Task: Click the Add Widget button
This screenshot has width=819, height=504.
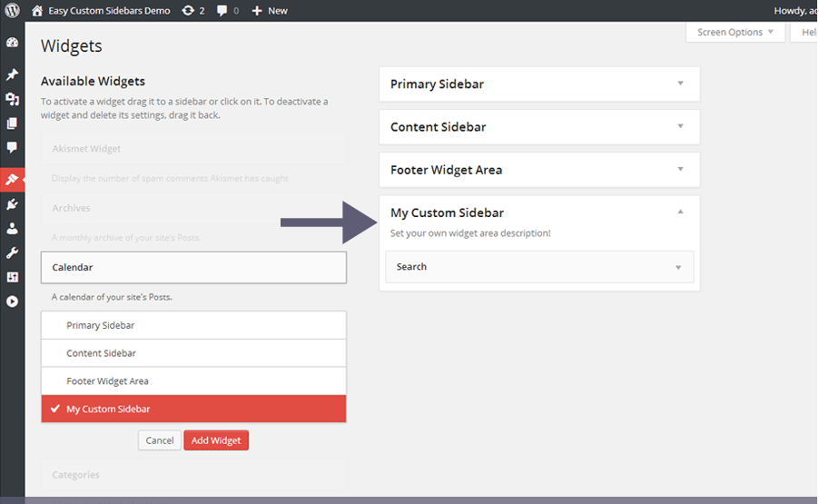Action: pyautogui.click(x=216, y=440)
